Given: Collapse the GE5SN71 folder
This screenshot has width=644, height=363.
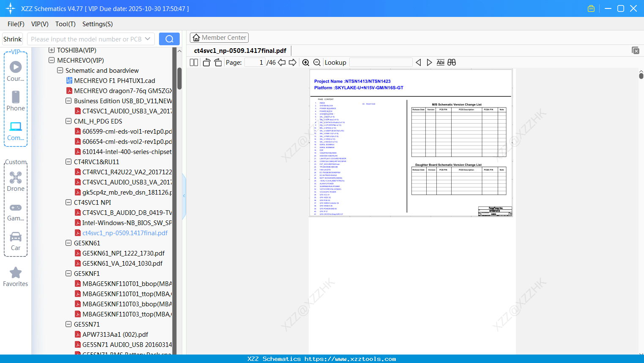Looking at the screenshot, I should 69,324.
